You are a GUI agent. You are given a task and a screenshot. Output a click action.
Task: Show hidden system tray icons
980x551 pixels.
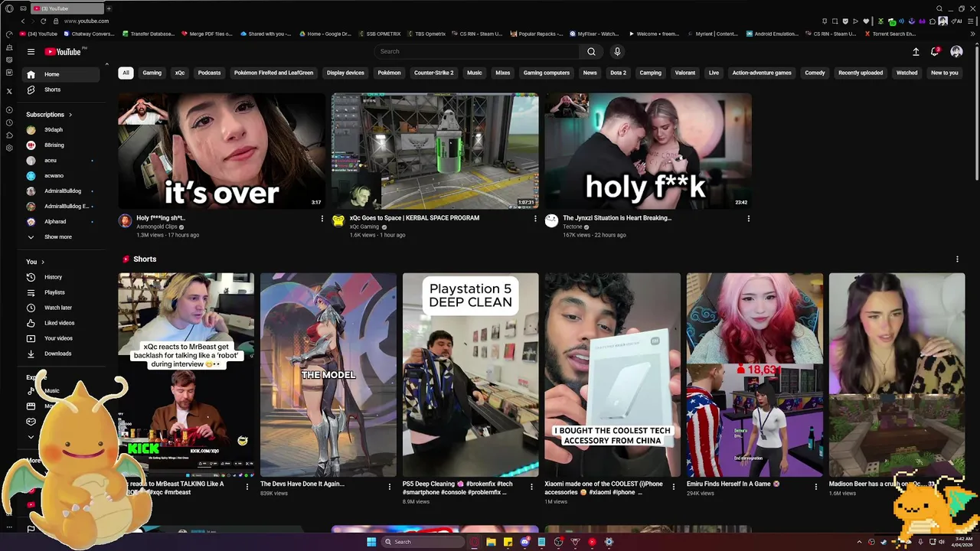pyautogui.click(x=859, y=542)
